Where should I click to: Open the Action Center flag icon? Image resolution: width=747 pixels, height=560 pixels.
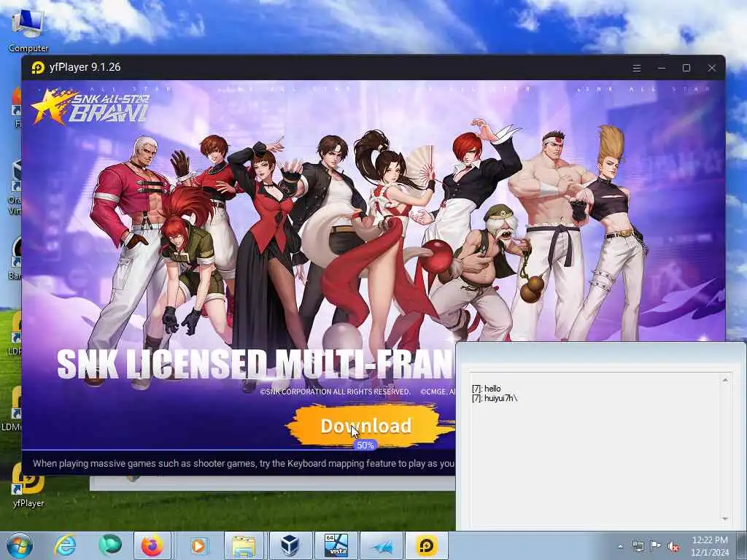(x=656, y=546)
